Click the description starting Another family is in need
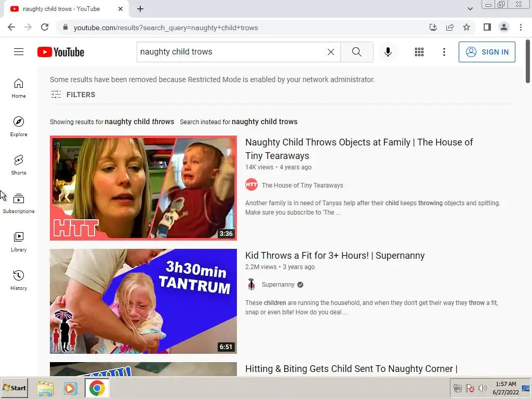The width and height of the screenshot is (532, 399). [x=373, y=208]
